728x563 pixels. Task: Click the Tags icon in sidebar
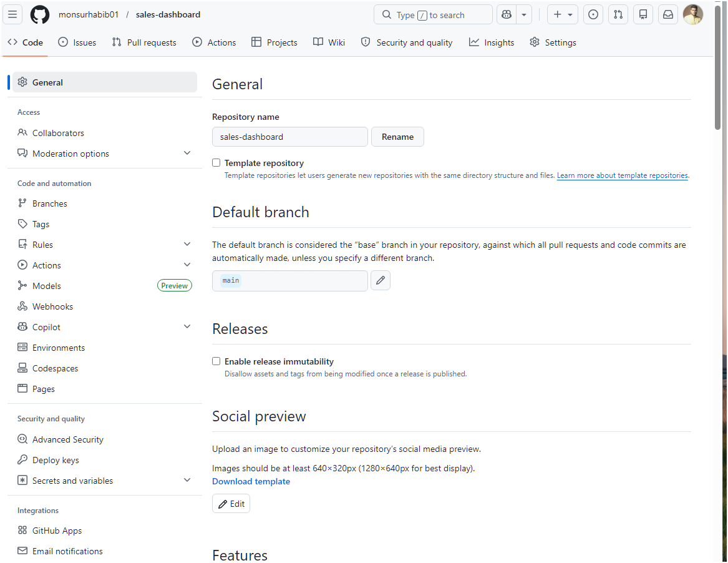point(22,224)
